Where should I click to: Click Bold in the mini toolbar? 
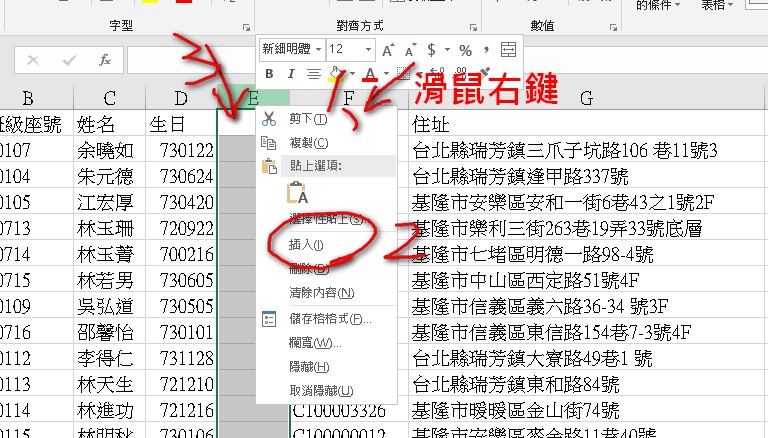pyautogui.click(x=270, y=74)
